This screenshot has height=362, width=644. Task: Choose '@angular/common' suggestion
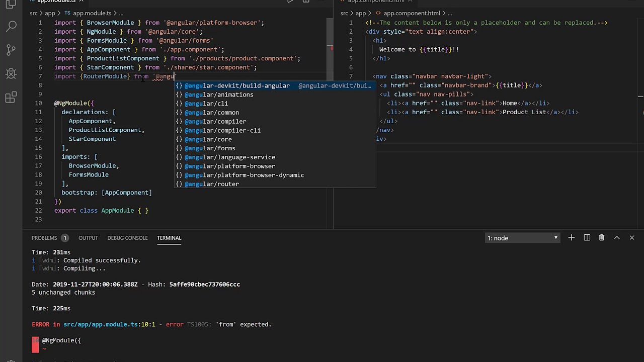click(x=211, y=113)
